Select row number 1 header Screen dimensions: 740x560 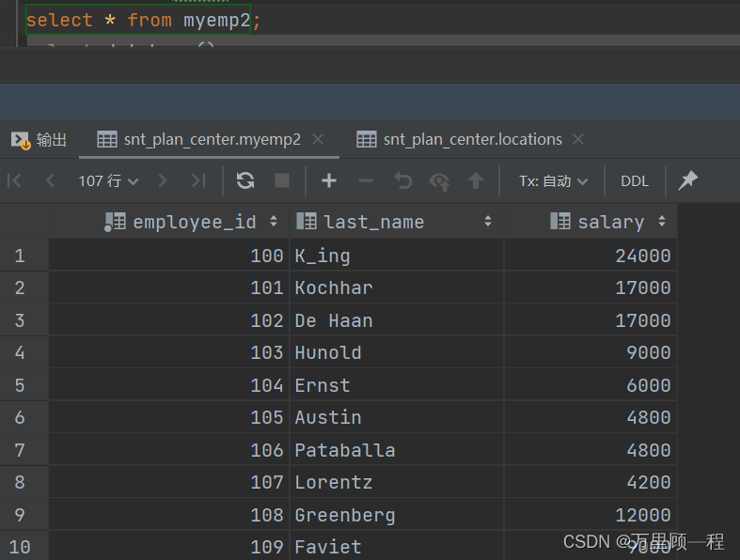click(x=24, y=256)
